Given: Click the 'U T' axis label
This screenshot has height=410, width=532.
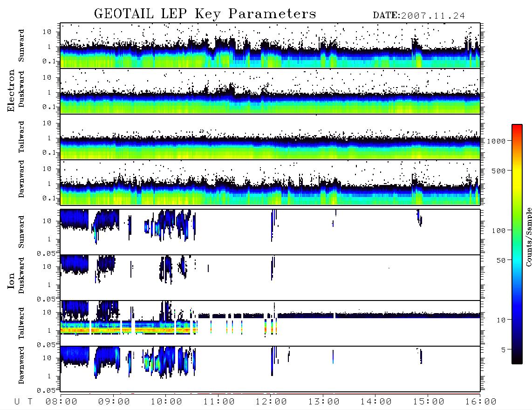Looking at the screenshot, I should point(23,402).
